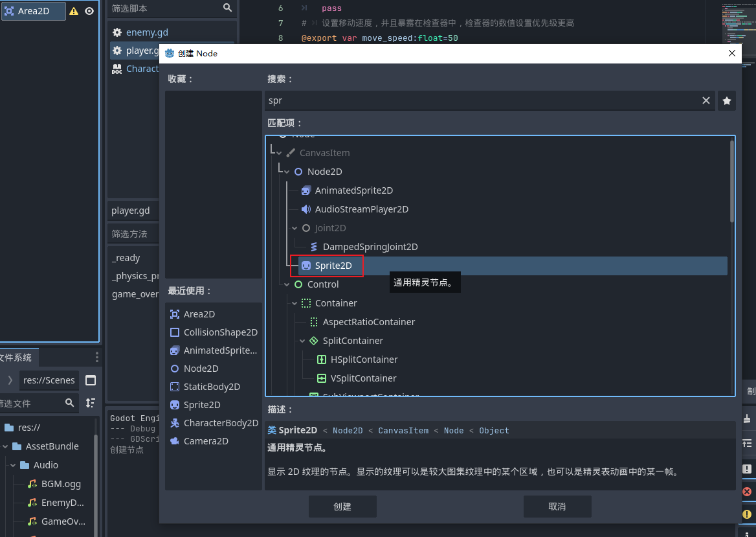Collapse the SplitContainer tree branch
756x537 pixels.
tap(302, 341)
